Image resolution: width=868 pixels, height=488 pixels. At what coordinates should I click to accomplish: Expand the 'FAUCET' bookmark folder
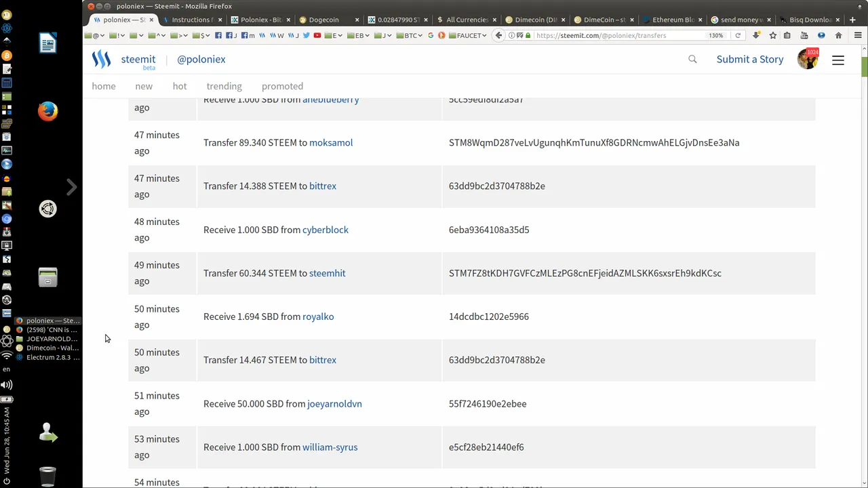(x=468, y=35)
